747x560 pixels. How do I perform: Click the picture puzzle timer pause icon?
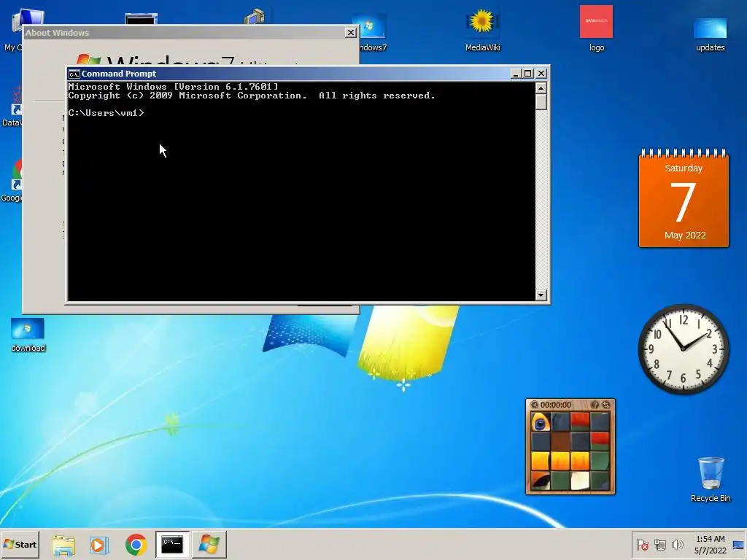(x=535, y=405)
